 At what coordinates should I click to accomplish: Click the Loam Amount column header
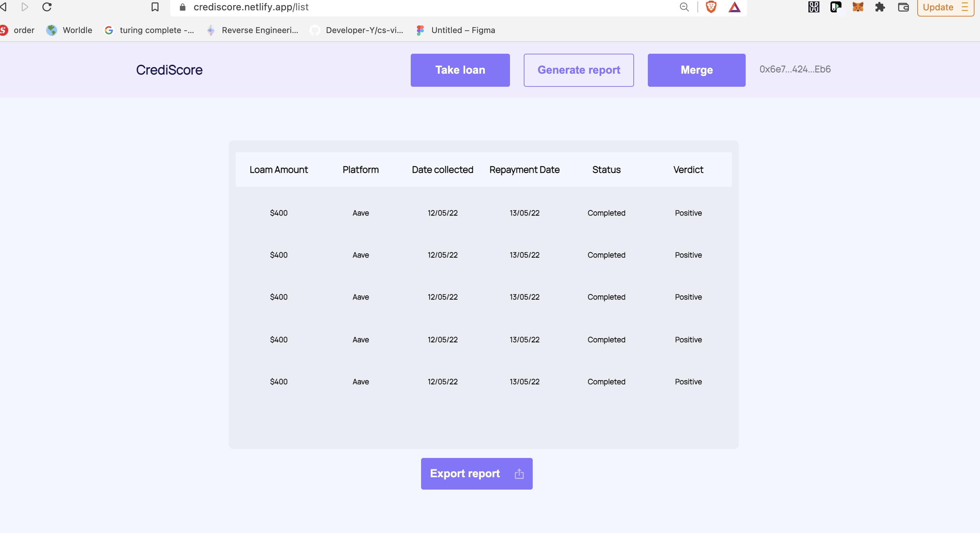point(278,169)
